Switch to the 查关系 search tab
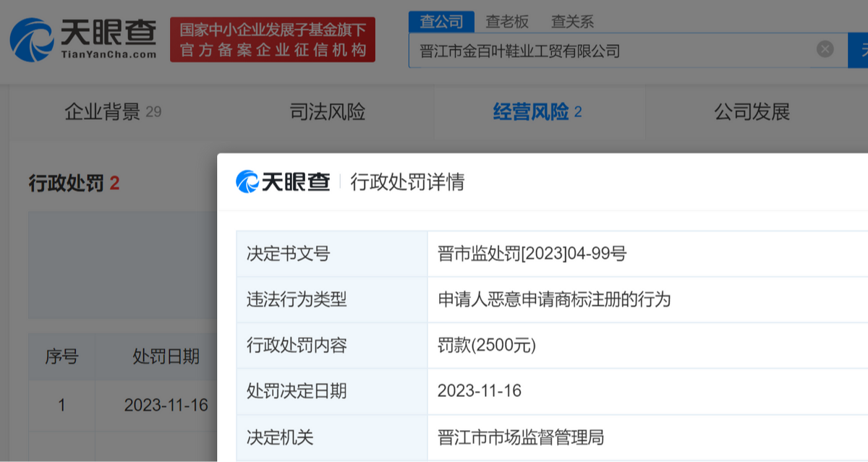 [571, 22]
